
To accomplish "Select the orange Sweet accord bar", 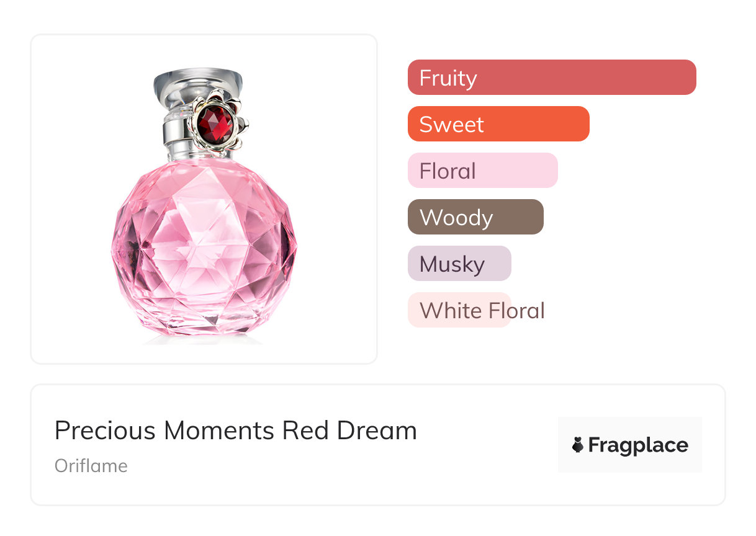I will 498,124.
